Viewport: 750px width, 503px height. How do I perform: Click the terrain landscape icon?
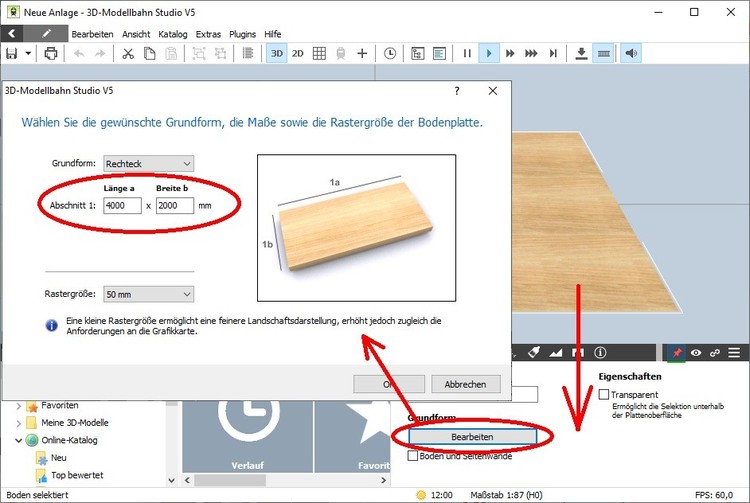556,353
